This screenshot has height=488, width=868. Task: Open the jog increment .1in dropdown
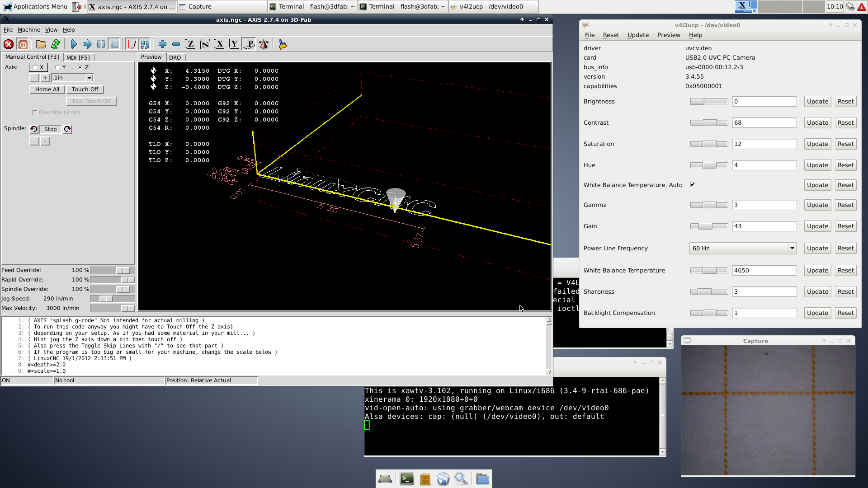89,78
